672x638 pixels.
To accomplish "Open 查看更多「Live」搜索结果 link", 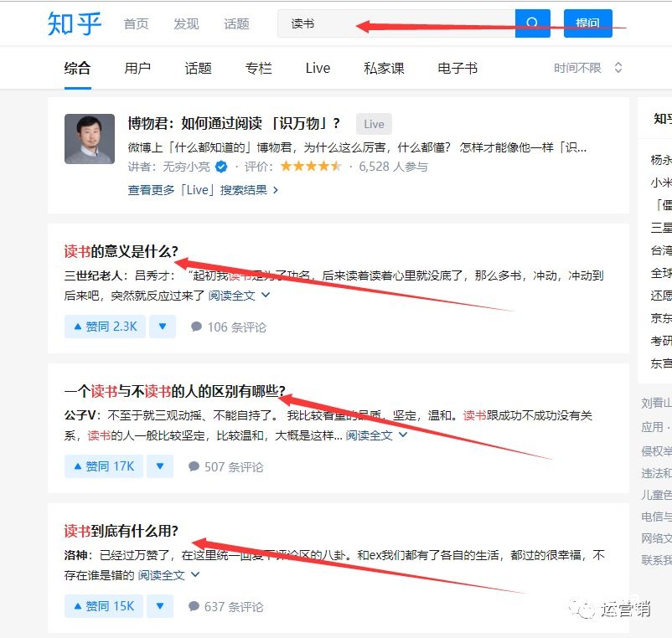I will click(x=203, y=190).
